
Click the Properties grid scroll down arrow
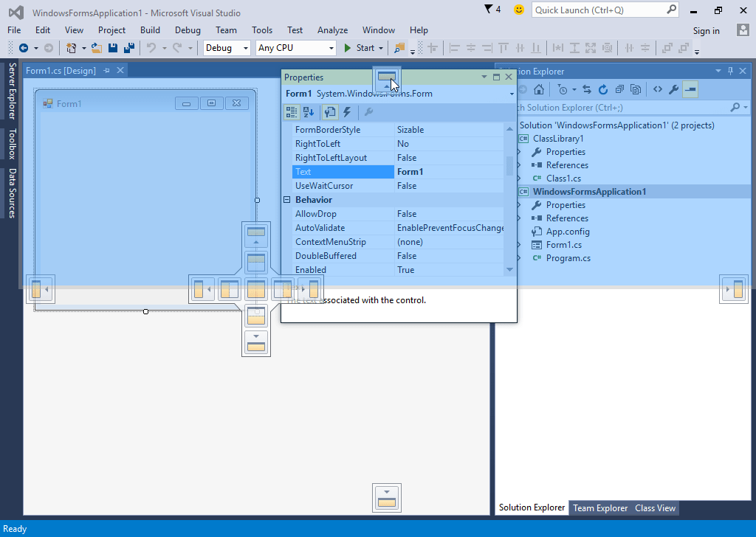pyautogui.click(x=509, y=270)
